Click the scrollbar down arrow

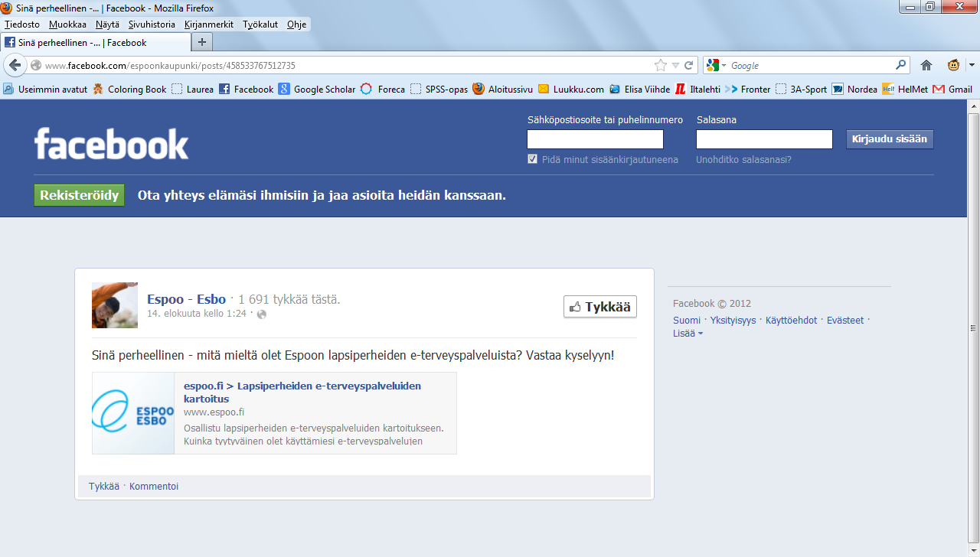(973, 550)
